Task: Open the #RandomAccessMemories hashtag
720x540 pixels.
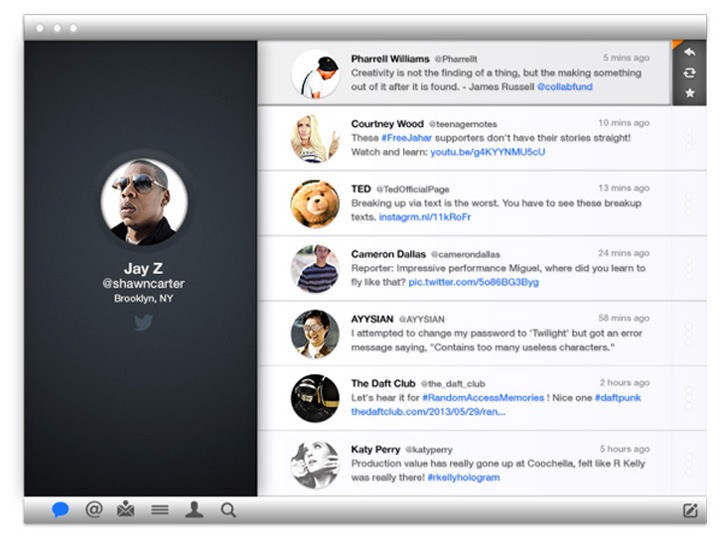Action: click(483, 398)
